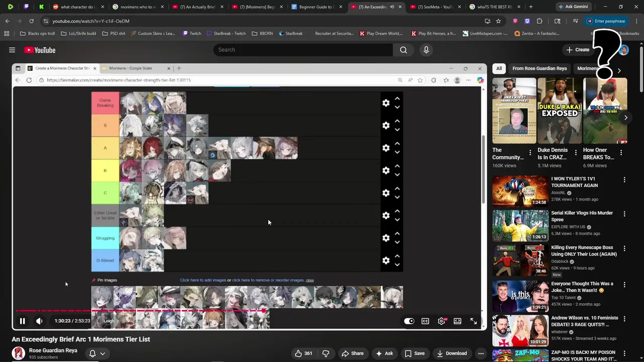
Task: Toggle the autoplay switch in the player
Action: point(409,321)
